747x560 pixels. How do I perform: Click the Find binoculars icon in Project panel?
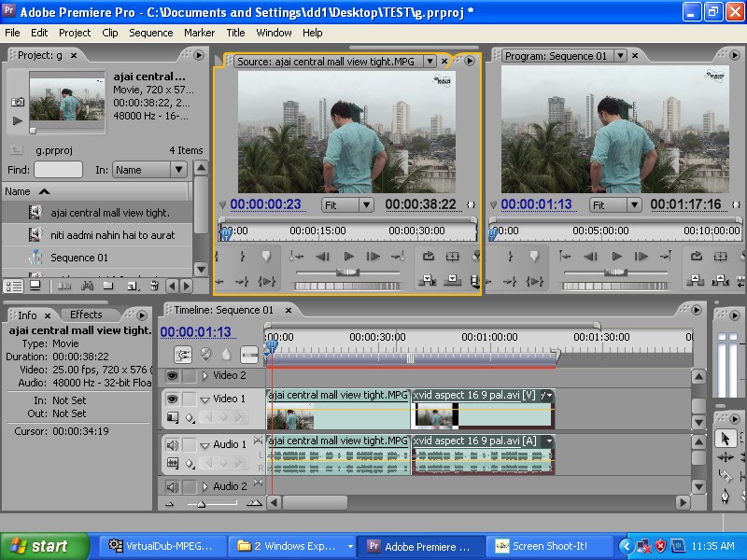pos(87,287)
